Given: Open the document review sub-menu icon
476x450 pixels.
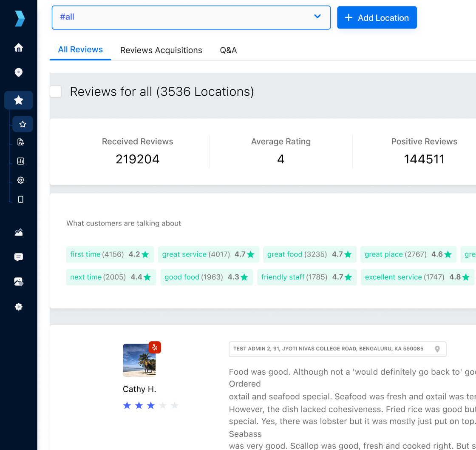Looking at the screenshot, I should 21,142.
